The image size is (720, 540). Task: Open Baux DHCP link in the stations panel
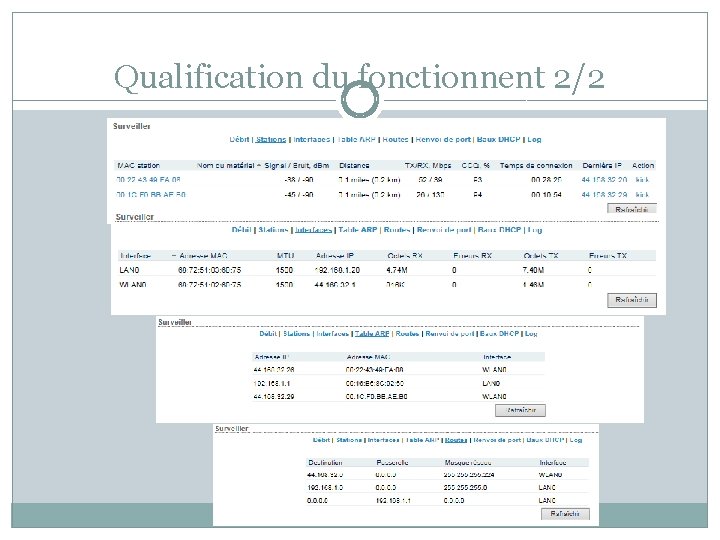click(x=498, y=139)
